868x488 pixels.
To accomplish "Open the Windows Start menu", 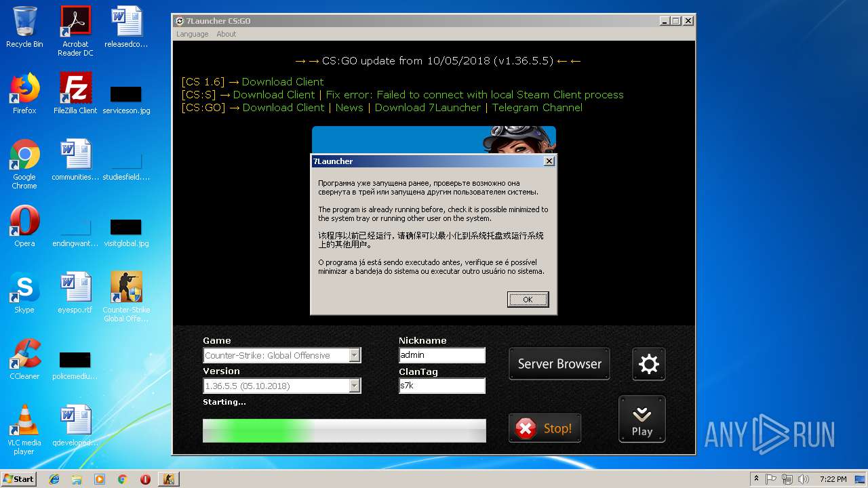I will 19,479.
